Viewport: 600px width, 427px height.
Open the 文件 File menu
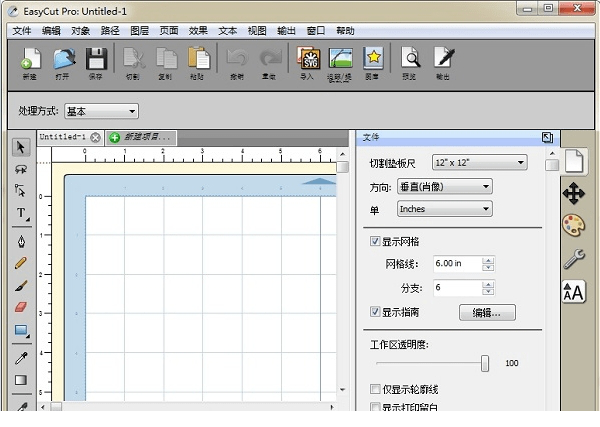pyautogui.click(x=22, y=31)
